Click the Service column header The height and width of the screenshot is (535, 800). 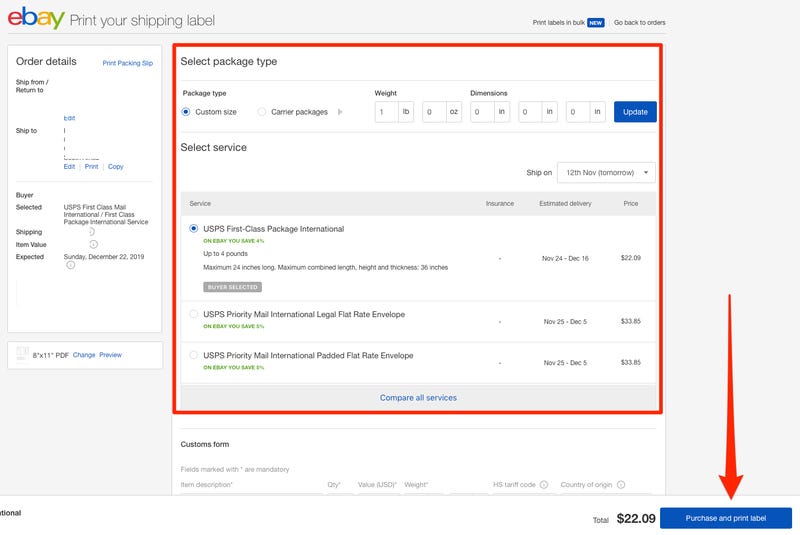tap(199, 203)
